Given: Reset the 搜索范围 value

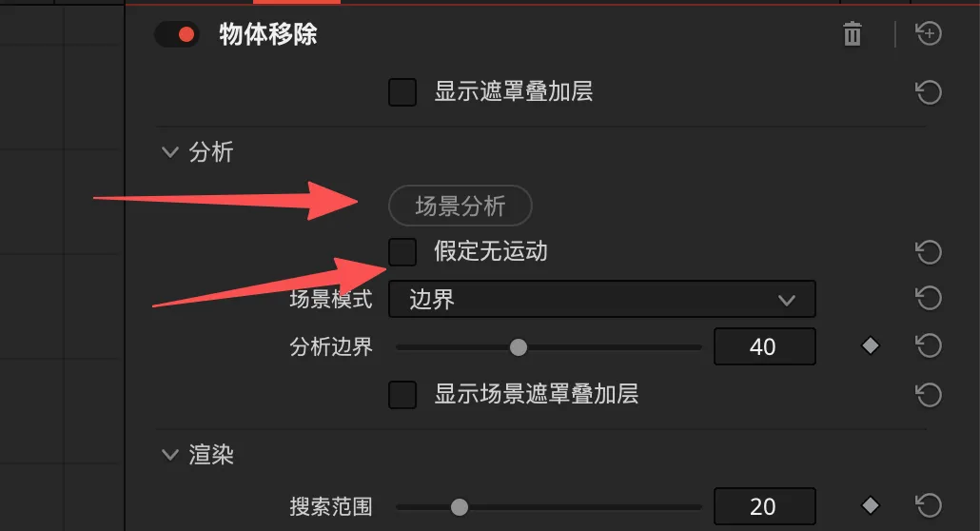Looking at the screenshot, I should click(928, 505).
